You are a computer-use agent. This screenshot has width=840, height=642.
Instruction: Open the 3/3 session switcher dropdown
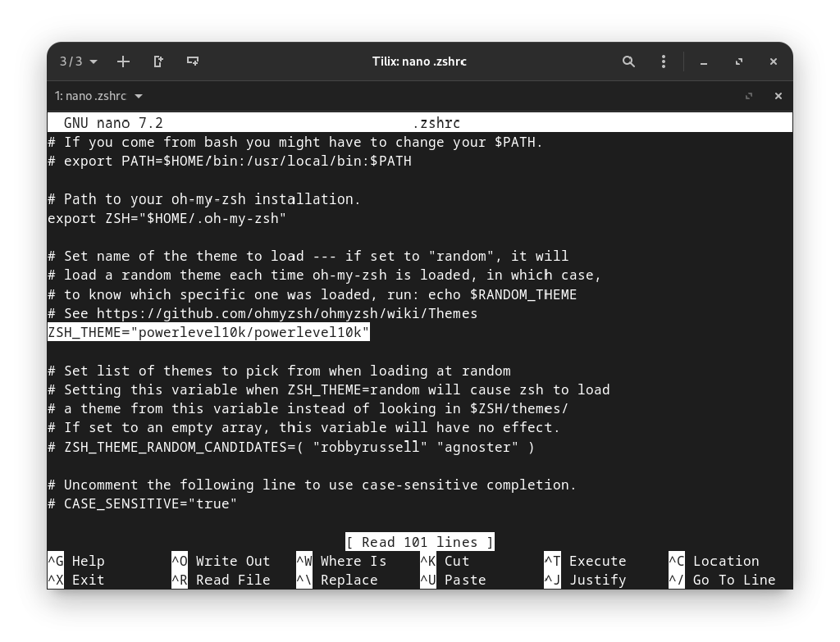(78, 61)
